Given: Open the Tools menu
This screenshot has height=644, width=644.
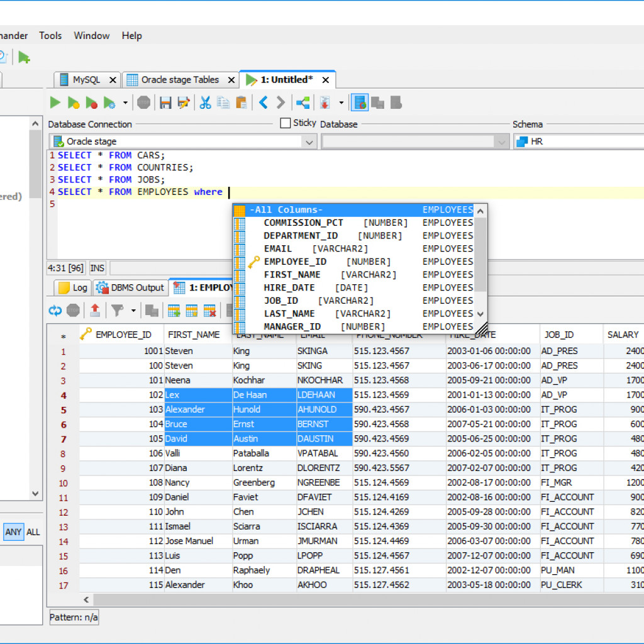Looking at the screenshot, I should pos(50,36).
